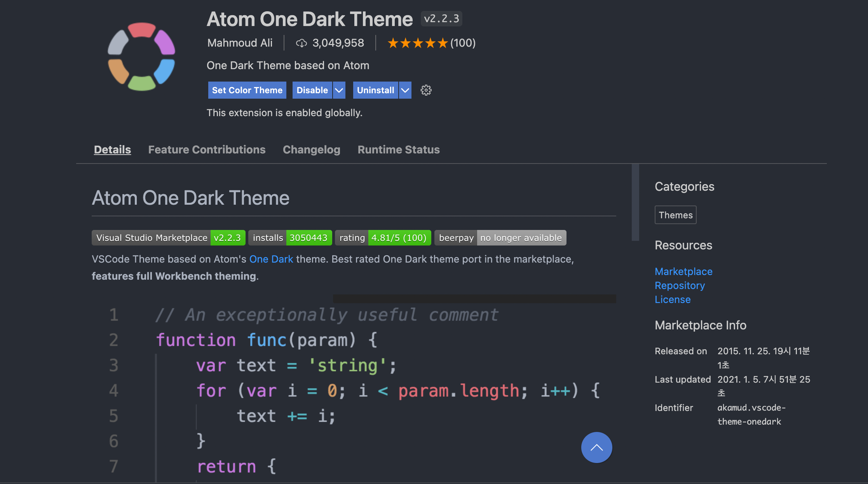Click the Atom One Dark extension logo
Screen dimensions: 868x484
141,57
